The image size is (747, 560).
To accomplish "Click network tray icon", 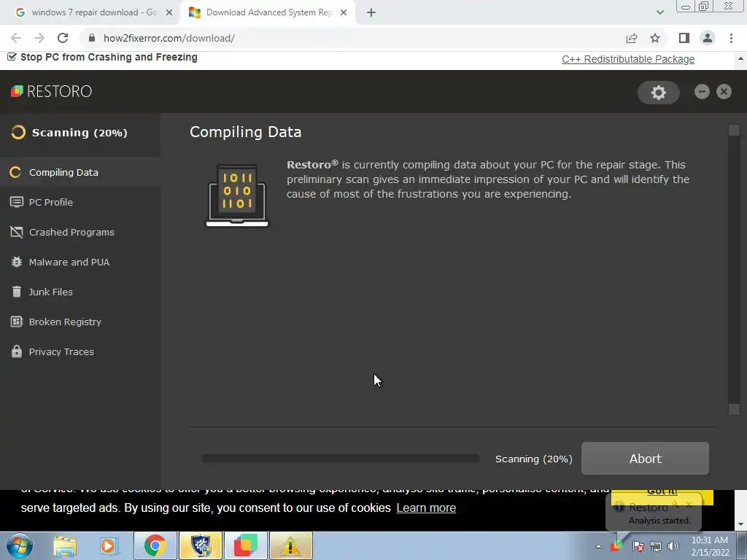I will pos(656,547).
